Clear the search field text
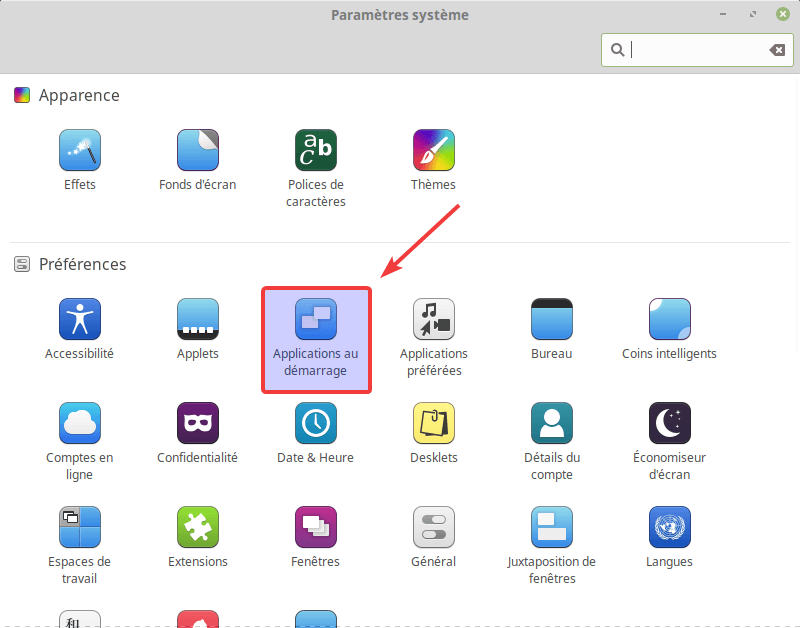This screenshot has height=628, width=800. point(777,50)
